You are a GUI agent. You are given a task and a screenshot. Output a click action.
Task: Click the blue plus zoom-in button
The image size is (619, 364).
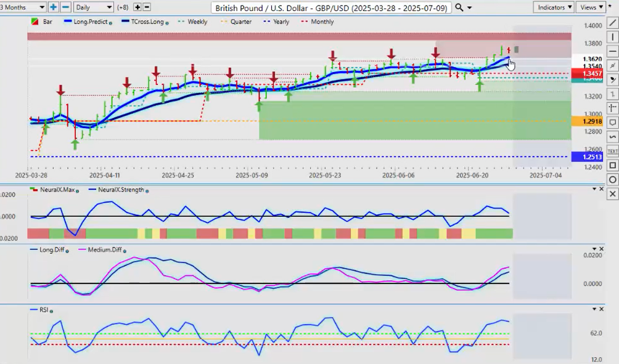[x=53, y=7]
